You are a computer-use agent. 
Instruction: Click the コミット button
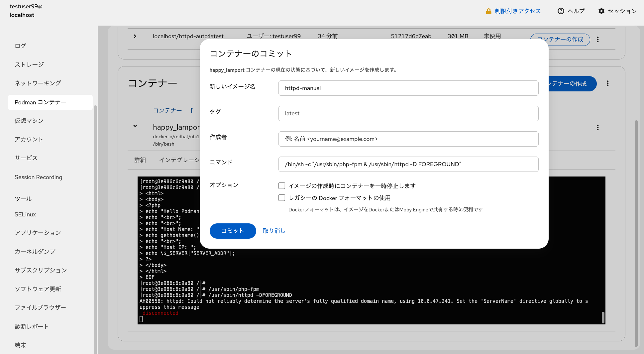pos(233,231)
